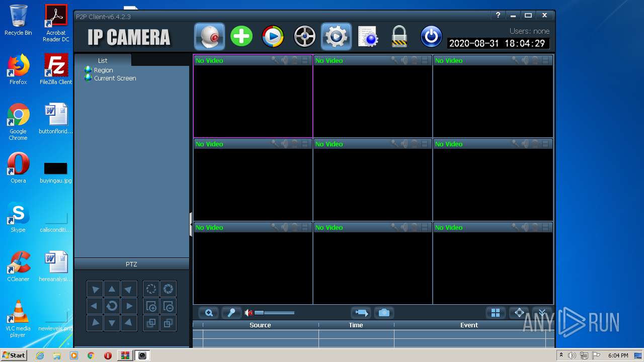Click the PTZ zoom-out minus button
Viewport: 644px width, 362px height.
click(168, 306)
